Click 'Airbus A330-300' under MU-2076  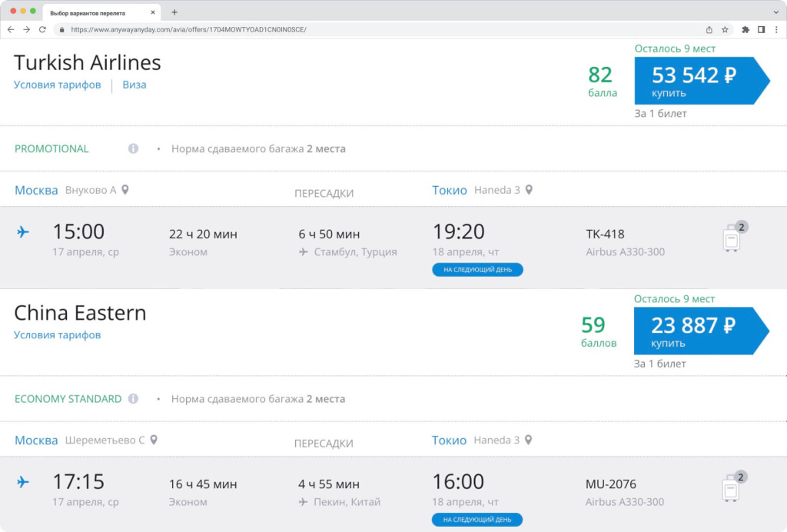(625, 502)
